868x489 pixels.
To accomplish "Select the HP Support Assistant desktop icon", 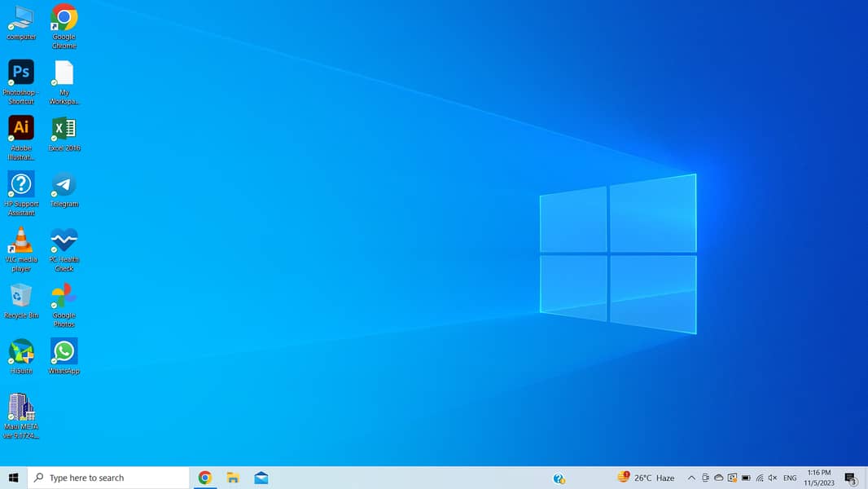I will pos(21,185).
